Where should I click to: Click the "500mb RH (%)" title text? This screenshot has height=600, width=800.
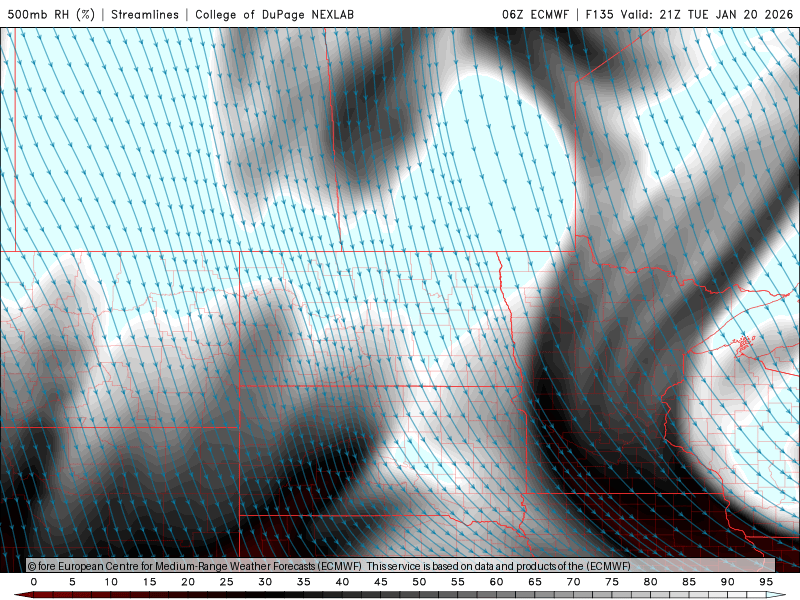pos(51,14)
